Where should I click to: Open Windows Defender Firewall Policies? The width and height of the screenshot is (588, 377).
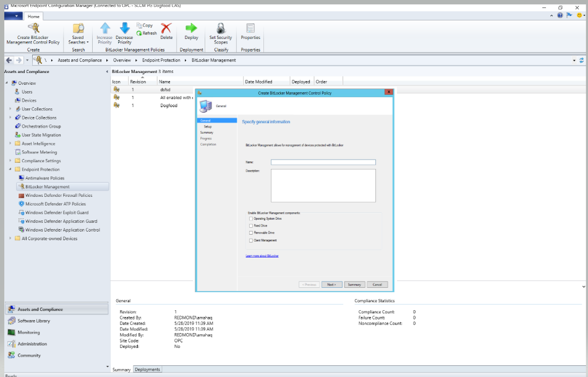coord(59,195)
